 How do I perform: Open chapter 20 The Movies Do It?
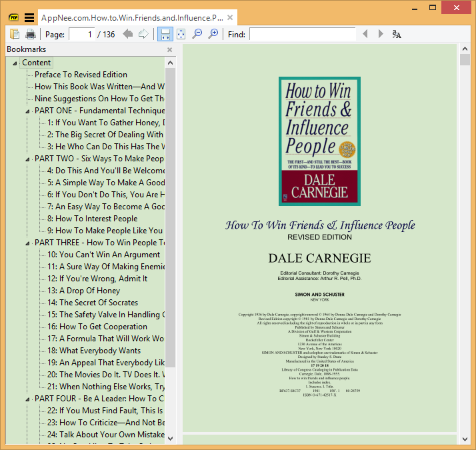[x=105, y=375]
